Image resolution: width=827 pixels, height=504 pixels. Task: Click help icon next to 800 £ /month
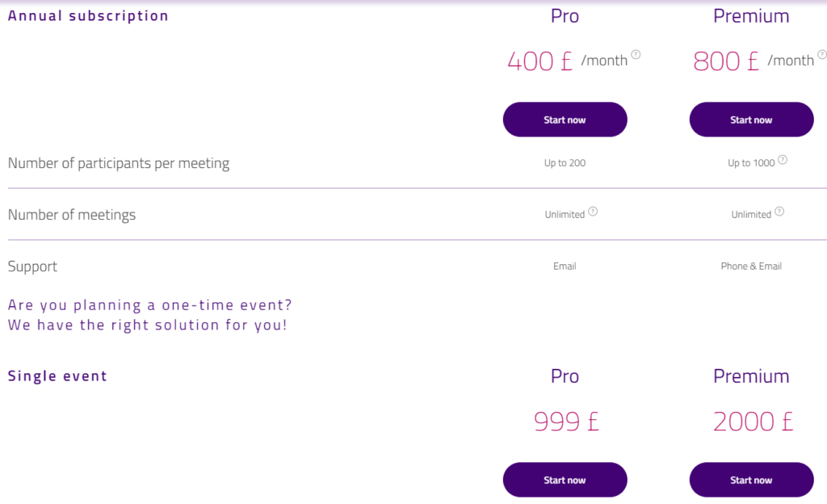[x=821, y=54]
